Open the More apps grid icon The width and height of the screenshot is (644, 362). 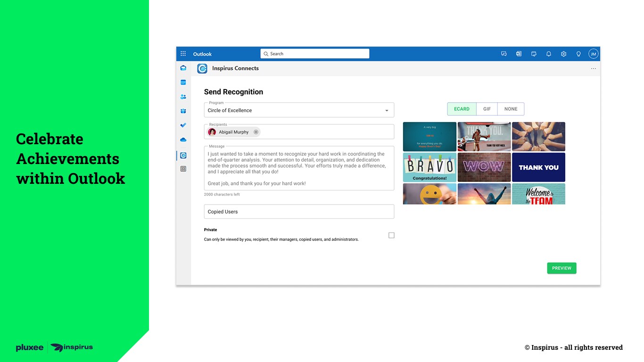point(183,169)
